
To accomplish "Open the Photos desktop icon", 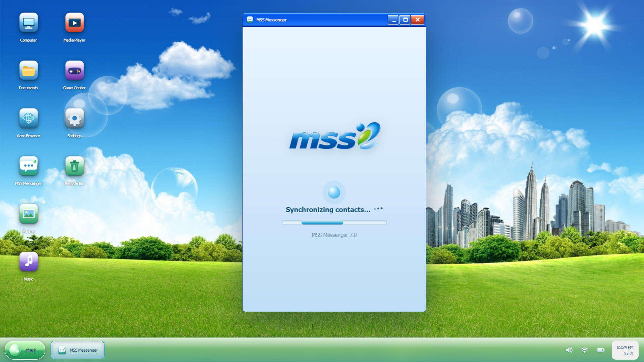I will (x=29, y=214).
